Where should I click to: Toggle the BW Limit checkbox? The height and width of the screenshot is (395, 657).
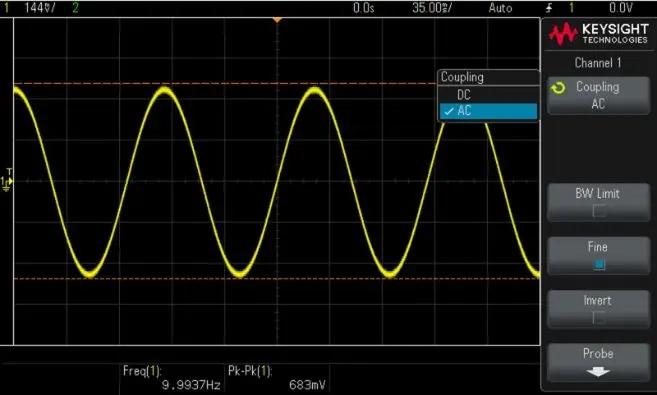[x=599, y=211]
